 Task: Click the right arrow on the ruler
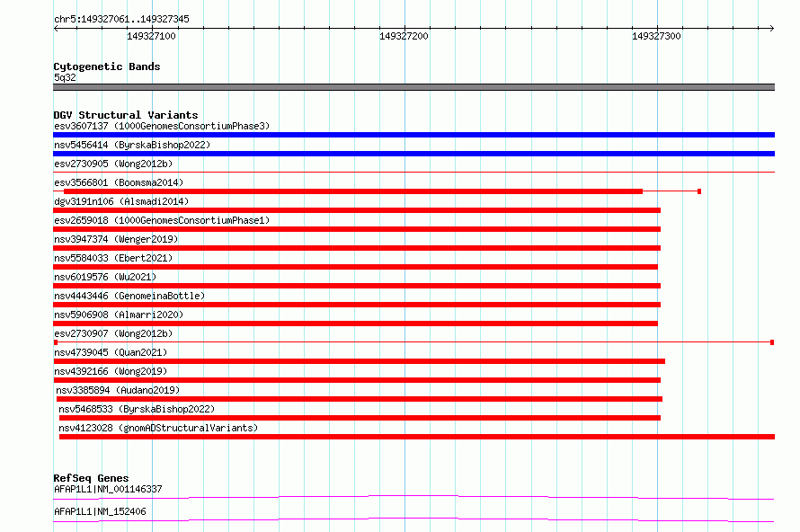772,28
